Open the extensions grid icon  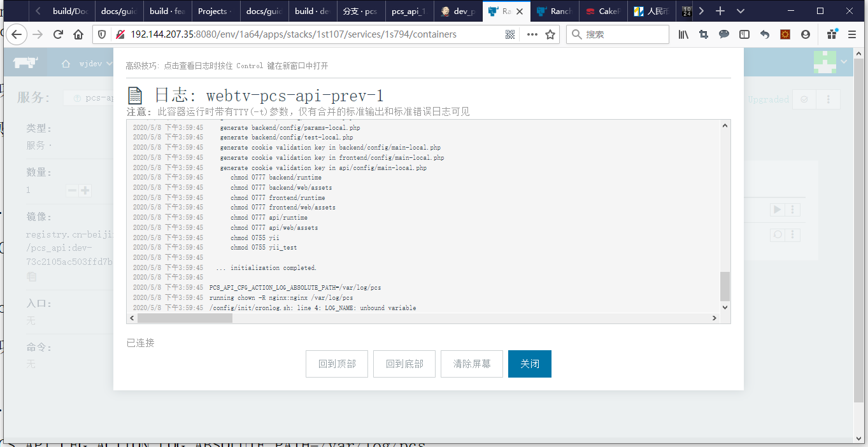tap(832, 34)
